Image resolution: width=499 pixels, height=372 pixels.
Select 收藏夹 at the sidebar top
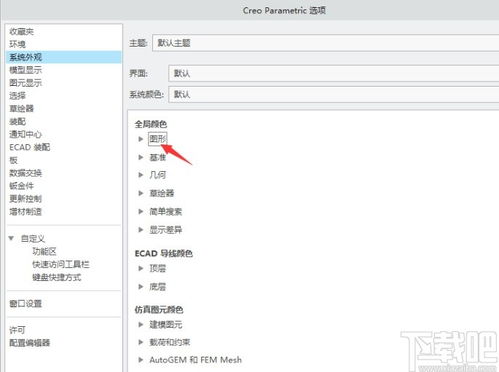tap(22, 31)
